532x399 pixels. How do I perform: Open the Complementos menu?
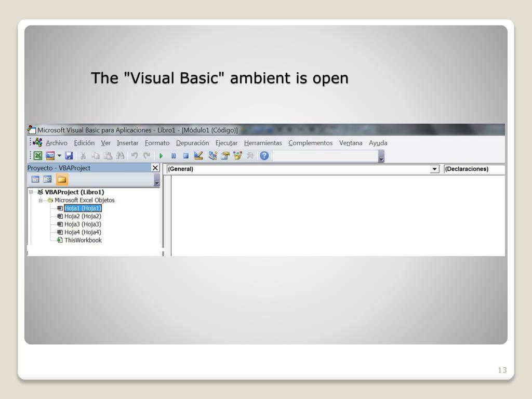pyautogui.click(x=311, y=143)
